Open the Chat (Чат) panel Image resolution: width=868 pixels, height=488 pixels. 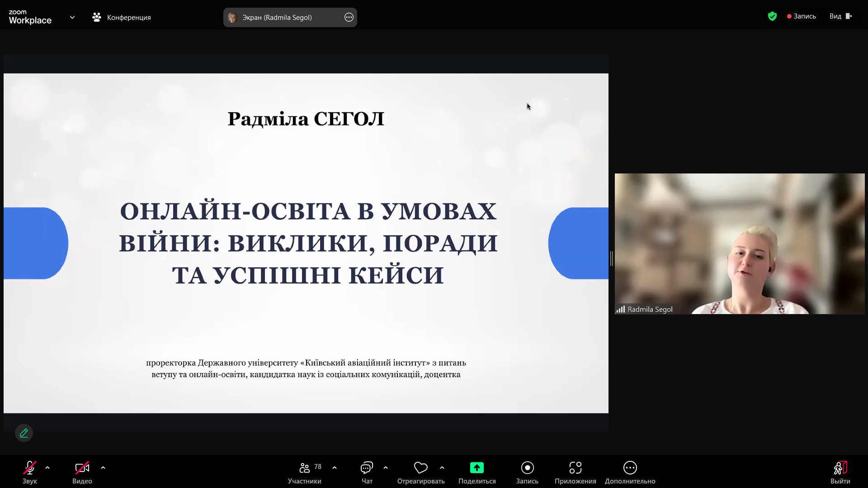coord(367,472)
